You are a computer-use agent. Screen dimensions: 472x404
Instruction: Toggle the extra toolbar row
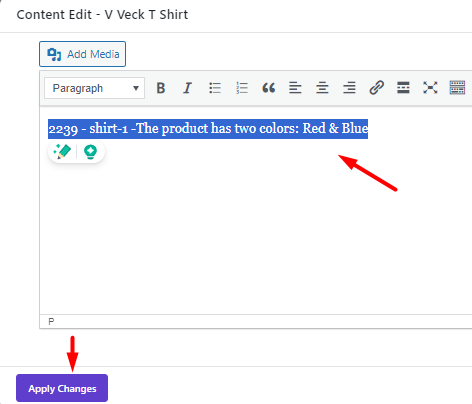[457, 88]
